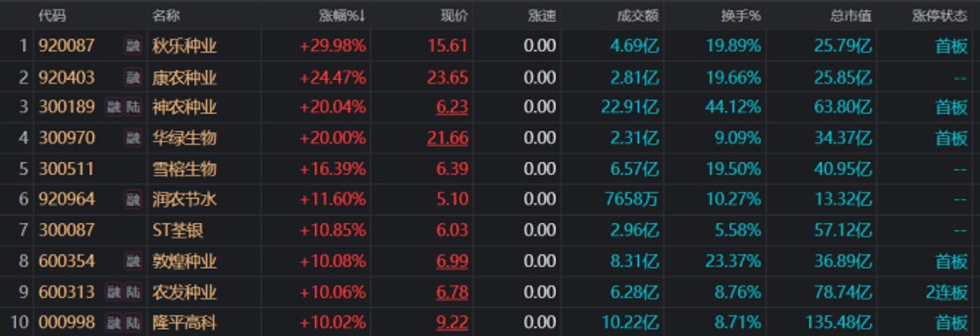
Task: Select stock code 600354
Action: (67, 261)
